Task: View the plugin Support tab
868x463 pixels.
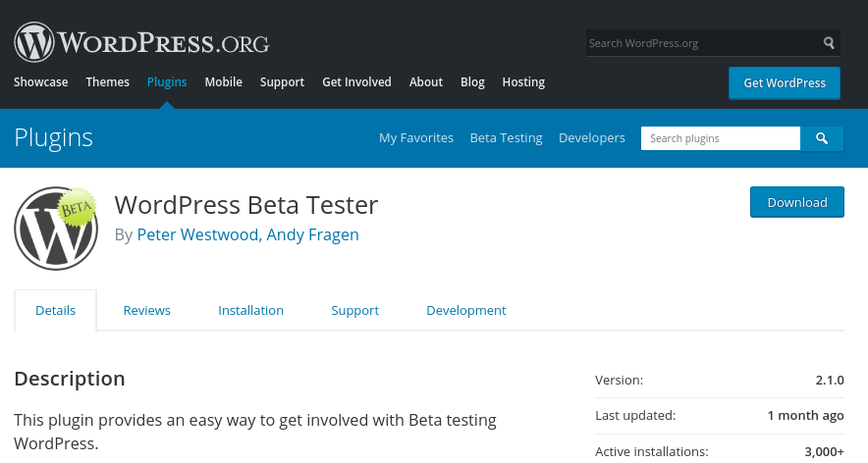Action: click(x=354, y=310)
